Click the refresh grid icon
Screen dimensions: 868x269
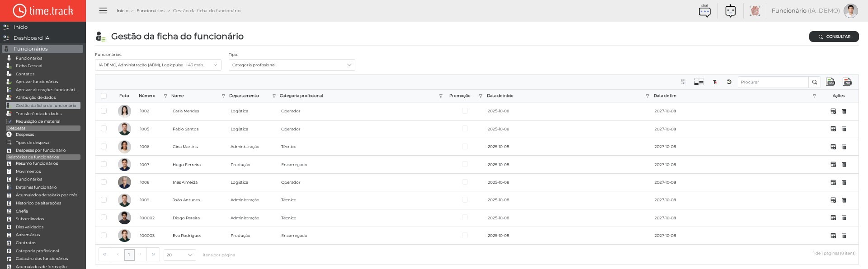tap(729, 82)
